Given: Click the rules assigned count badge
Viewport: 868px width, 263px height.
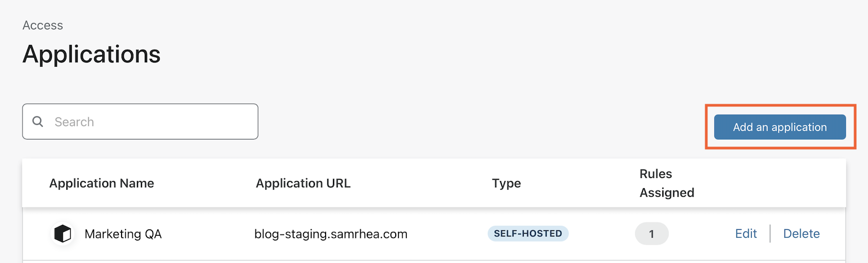Looking at the screenshot, I should 651,234.
